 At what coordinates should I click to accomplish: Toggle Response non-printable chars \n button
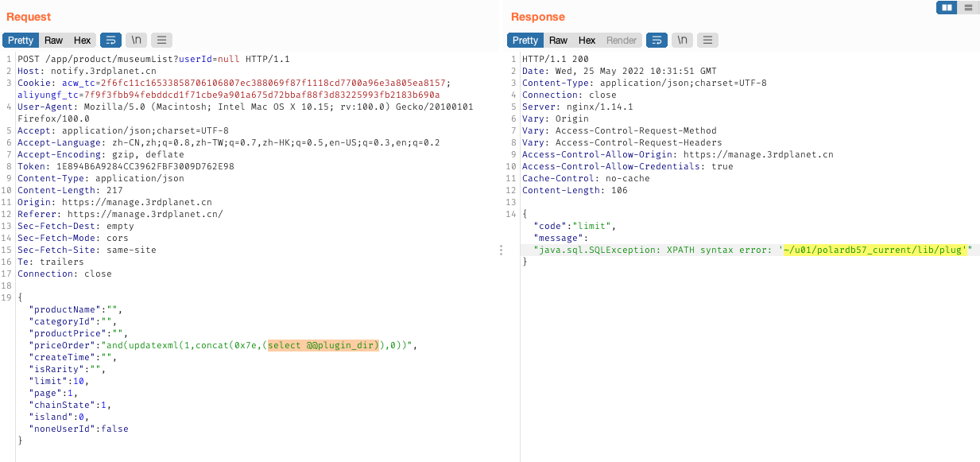(682, 41)
